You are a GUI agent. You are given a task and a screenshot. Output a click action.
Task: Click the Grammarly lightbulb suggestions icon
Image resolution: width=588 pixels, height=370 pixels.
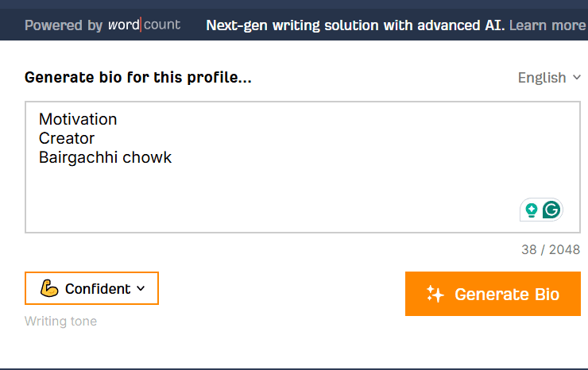point(532,210)
